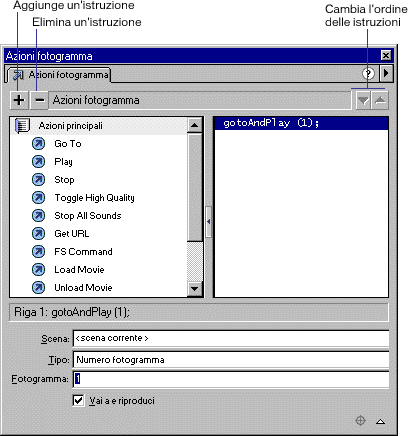Click the plus button to add an instruction
Viewport: 410px width, 436px height.
19,100
